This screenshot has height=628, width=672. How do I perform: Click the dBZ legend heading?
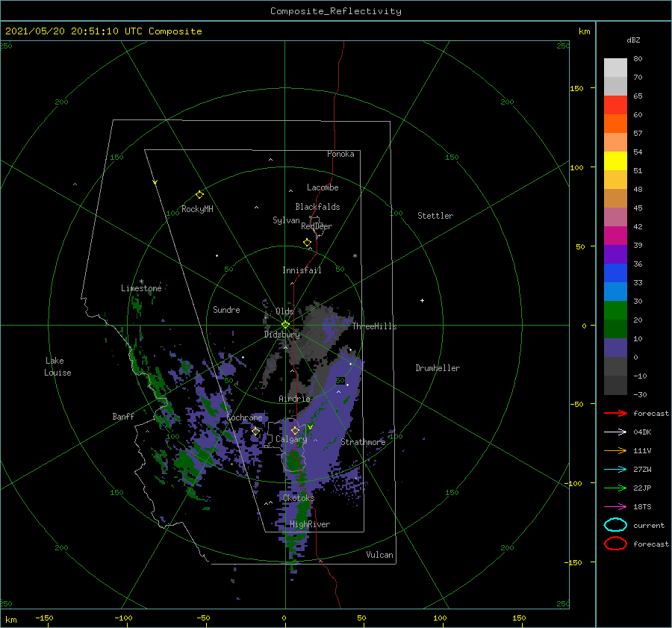click(x=633, y=40)
